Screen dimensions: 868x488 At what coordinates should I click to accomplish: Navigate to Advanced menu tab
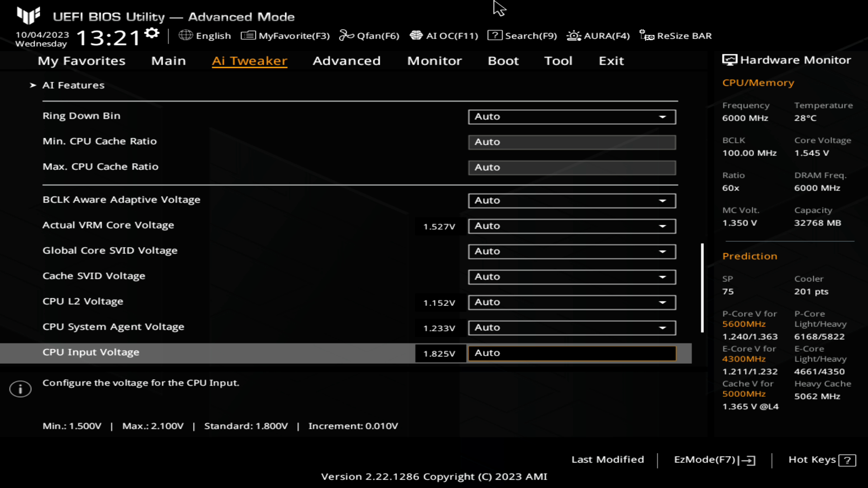pos(346,60)
